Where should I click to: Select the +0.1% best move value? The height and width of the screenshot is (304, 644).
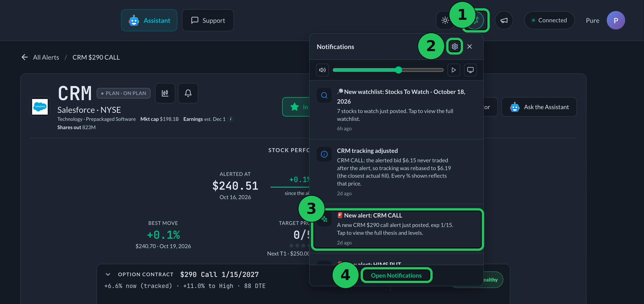tap(163, 235)
